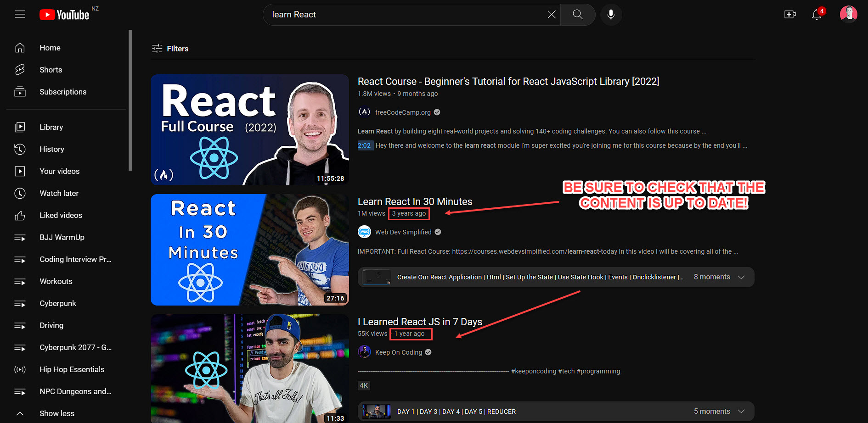Click the Keep On Coding channel avatar
868x423 pixels.
[364, 352]
